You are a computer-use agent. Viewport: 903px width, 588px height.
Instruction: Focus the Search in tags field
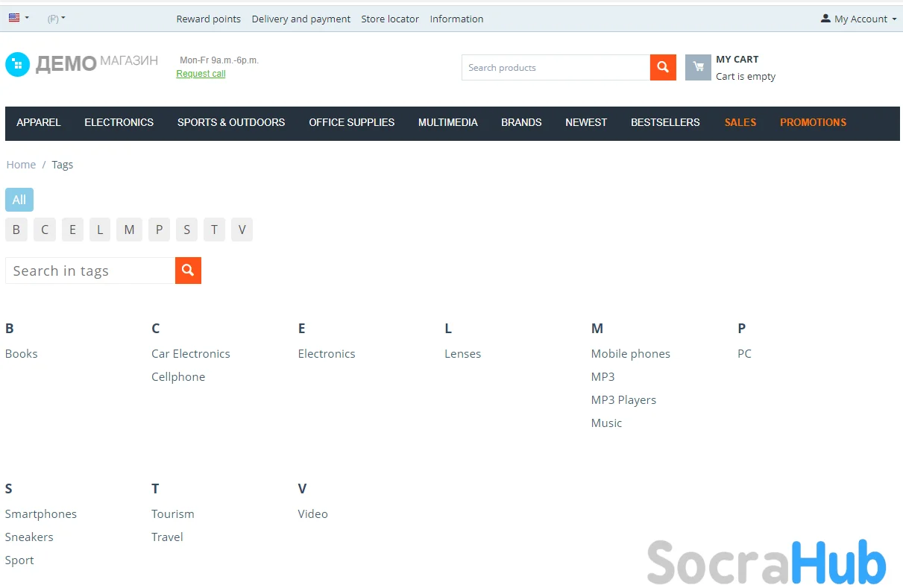tap(90, 271)
